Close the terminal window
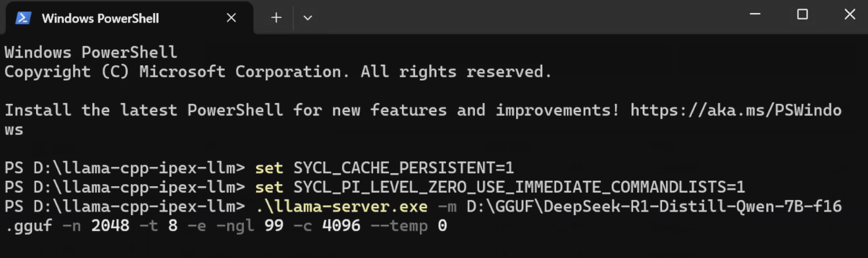 [849, 15]
